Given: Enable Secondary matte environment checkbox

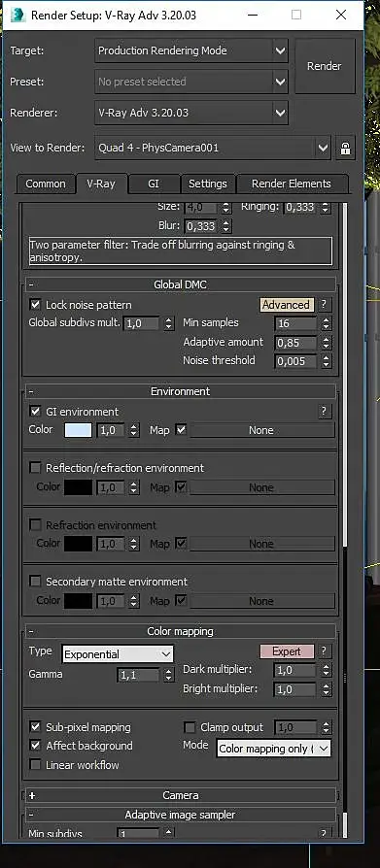Looking at the screenshot, I should (x=35, y=582).
